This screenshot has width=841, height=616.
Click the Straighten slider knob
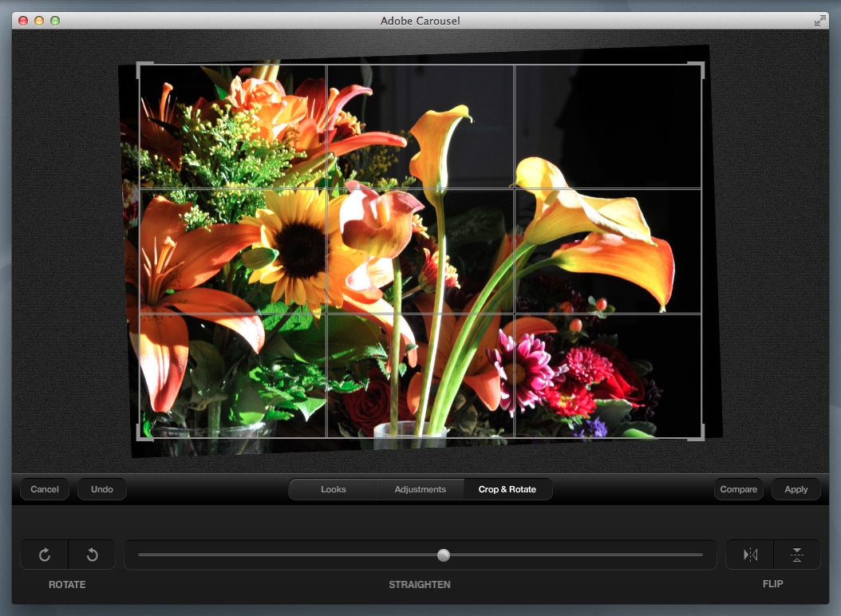point(444,555)
